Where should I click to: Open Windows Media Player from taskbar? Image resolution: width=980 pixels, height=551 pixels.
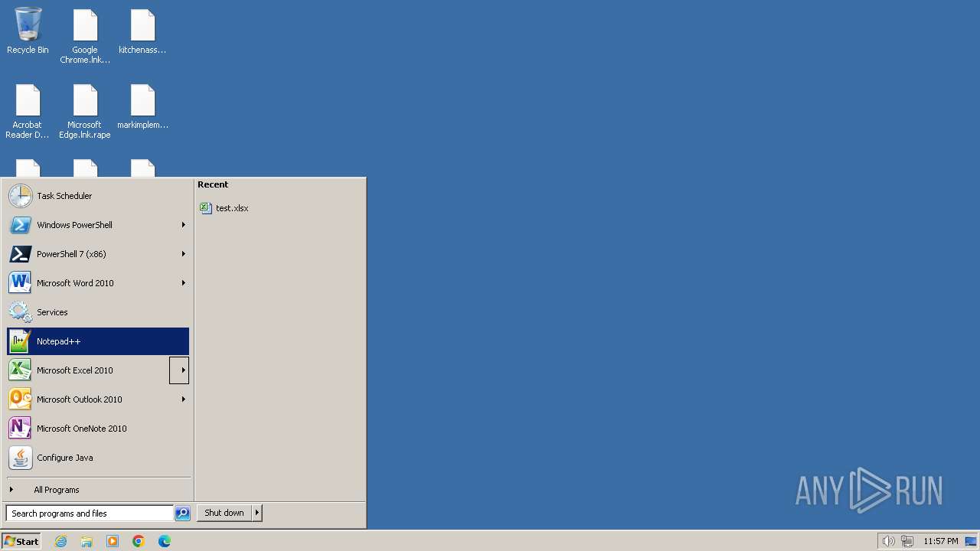tap(113, 541)
